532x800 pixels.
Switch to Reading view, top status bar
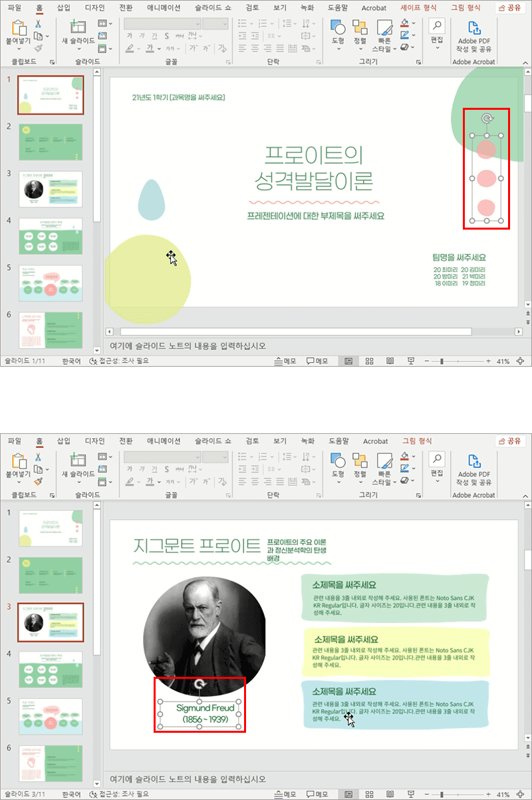click(390, 361)
